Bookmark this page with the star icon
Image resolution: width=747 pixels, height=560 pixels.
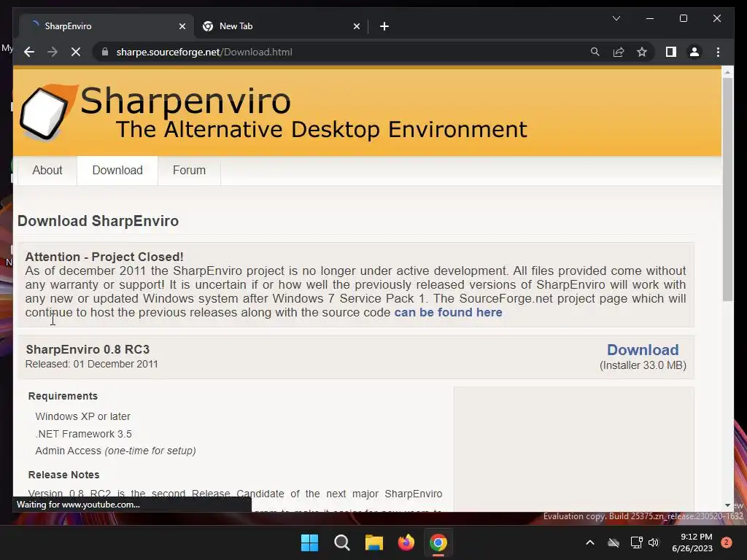click(642, 52)
